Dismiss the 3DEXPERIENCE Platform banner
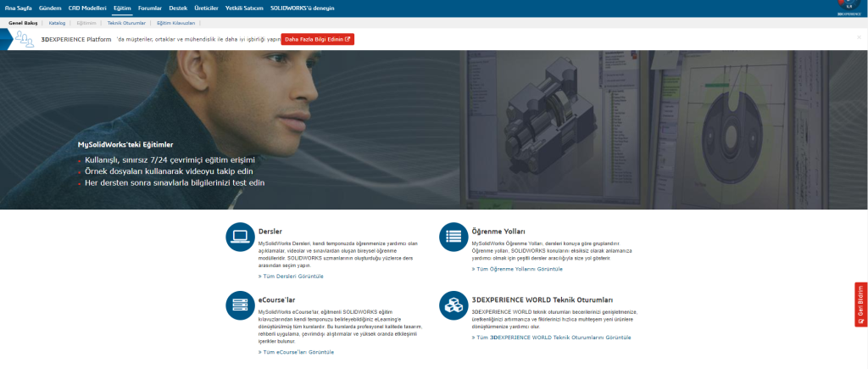The image size is (868, 369). [859, 37]
